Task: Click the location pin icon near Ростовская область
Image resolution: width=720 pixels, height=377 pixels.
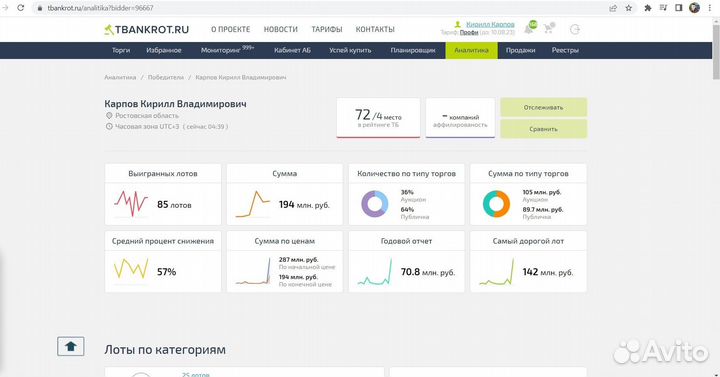Action: tap(109, 116)
